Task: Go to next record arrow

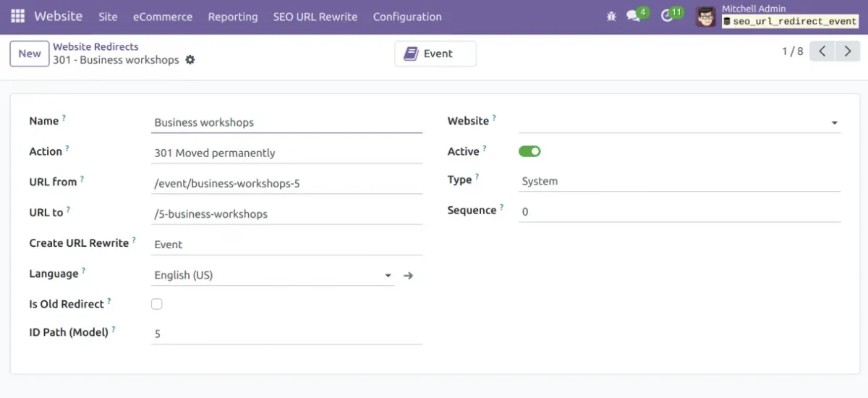Action: point(848,52)
